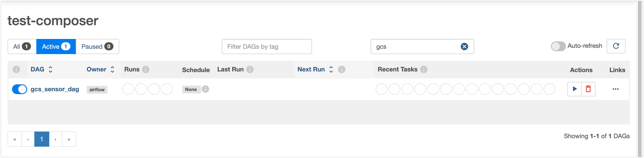Open the three-dot Links menu

pyautogui.click(x=615, y=89)
